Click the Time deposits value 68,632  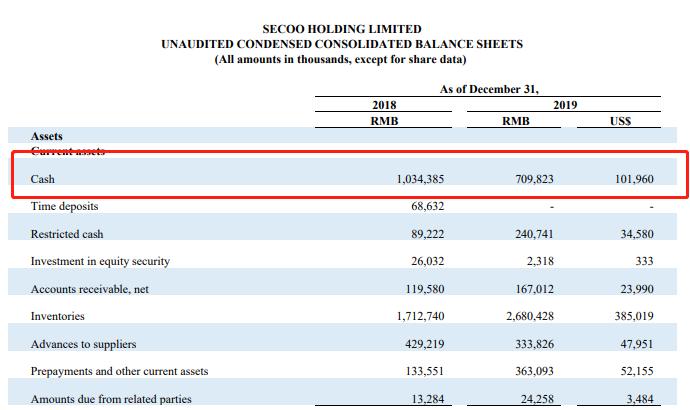tap(420, 206)
